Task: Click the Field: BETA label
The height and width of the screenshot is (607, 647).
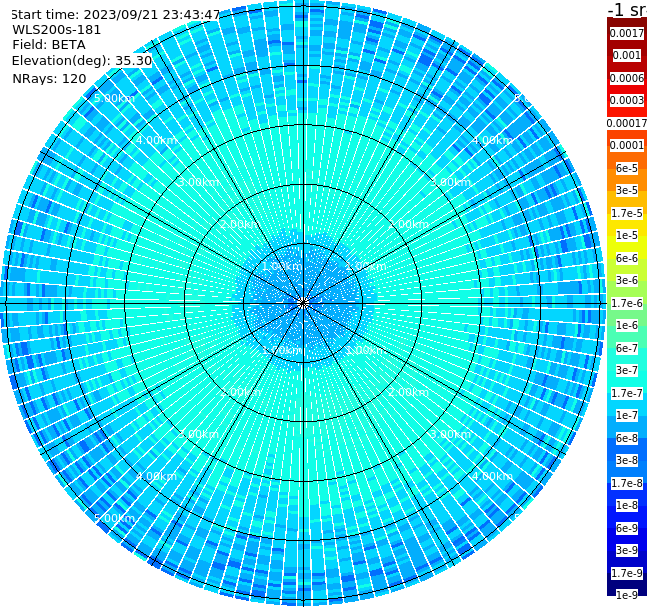Action: coord(49,45)
